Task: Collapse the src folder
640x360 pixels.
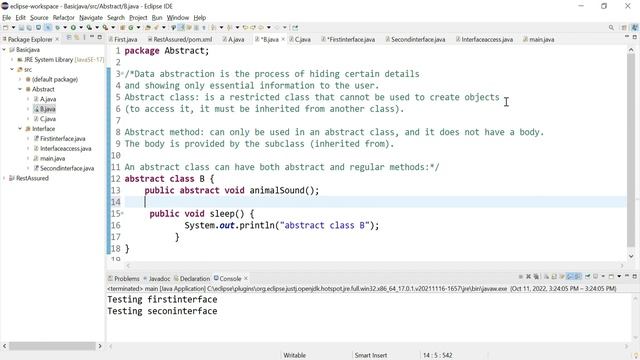Action: click(x=12, y=69)
